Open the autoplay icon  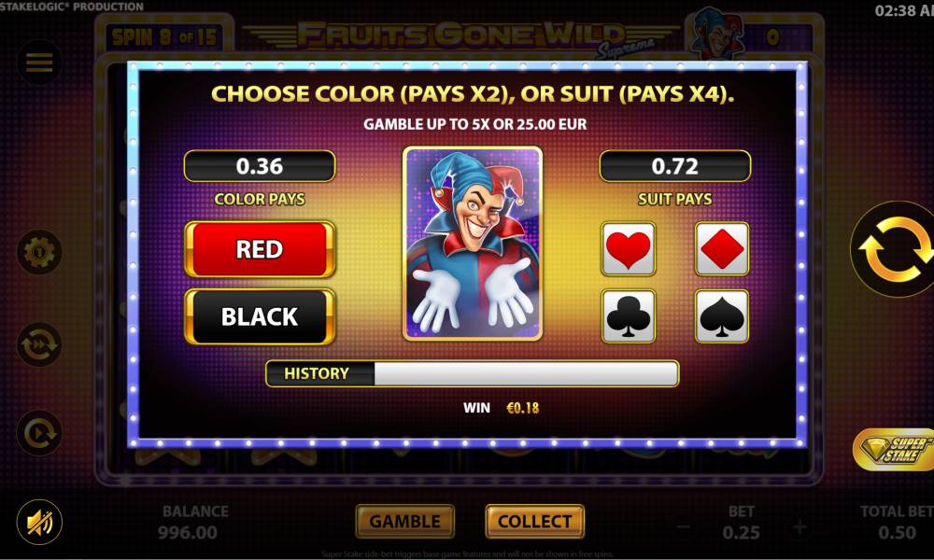point(39,433)
